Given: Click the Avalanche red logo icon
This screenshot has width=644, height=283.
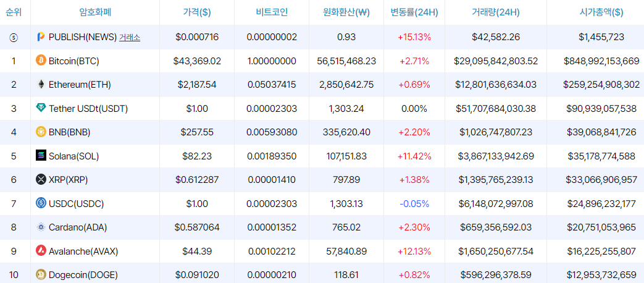Looking at the screenshot, I should pyautogui.click(x=41, y=250).
